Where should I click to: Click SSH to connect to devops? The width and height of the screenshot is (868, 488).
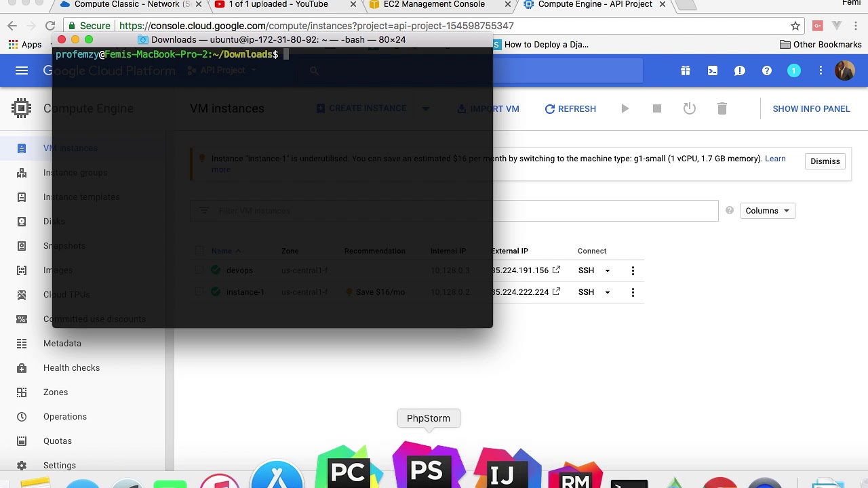586,270
